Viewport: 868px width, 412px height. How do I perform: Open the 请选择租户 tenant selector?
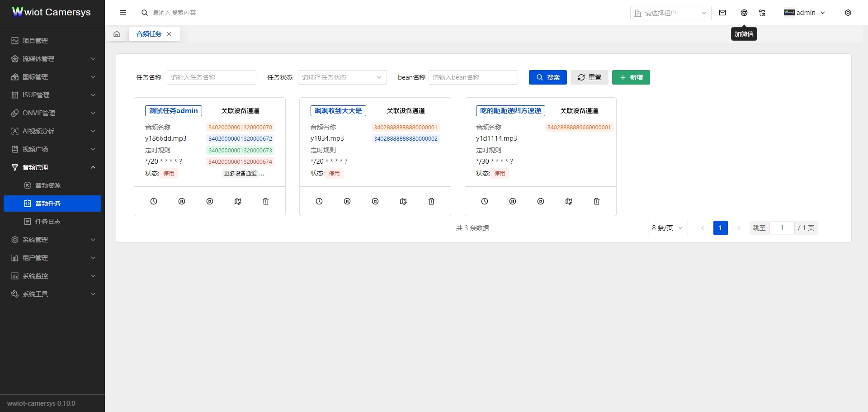pos(670,13)
